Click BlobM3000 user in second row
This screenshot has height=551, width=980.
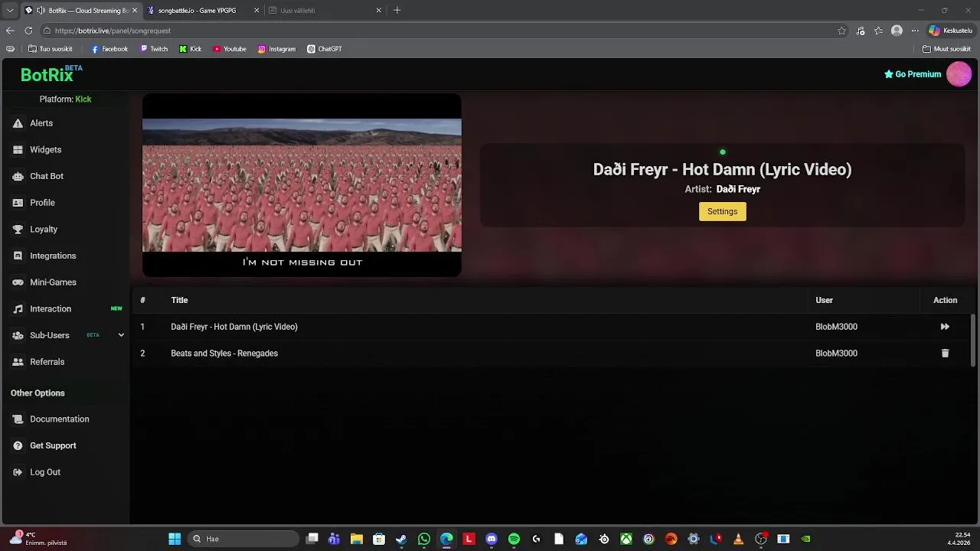(x=836, y=354)
